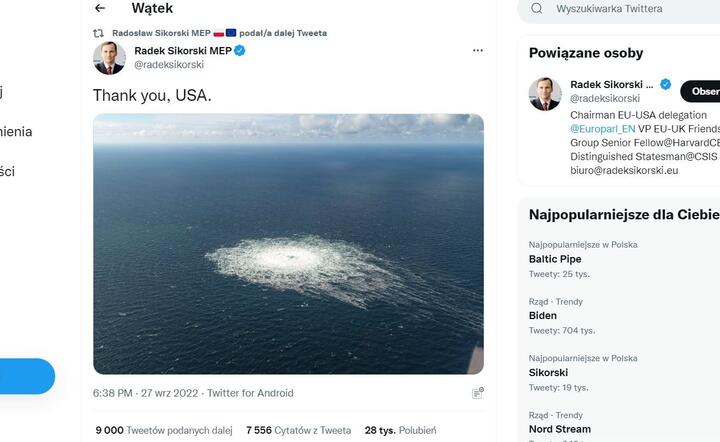720x442 pixels.
Task: Show the 7 556 quote tweets
Action: click(298, 430)
